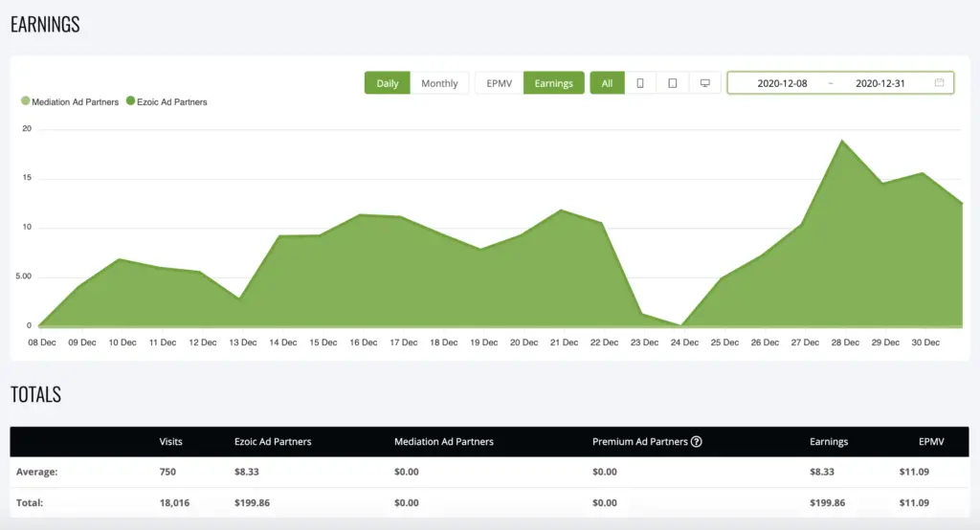Select the desktop monitor device filter icon
The width and height of the screenshot is (980, 530).
pyautogui.click(x=705, y=83)
